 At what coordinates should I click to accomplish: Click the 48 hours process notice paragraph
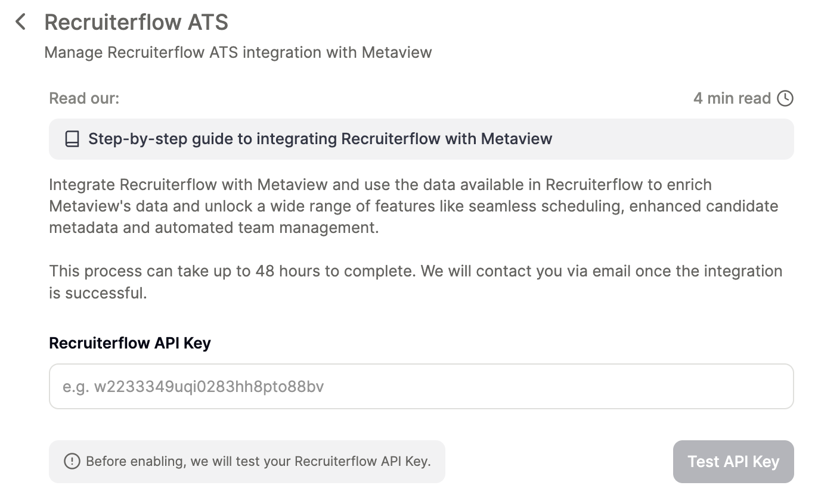point(415,272)
